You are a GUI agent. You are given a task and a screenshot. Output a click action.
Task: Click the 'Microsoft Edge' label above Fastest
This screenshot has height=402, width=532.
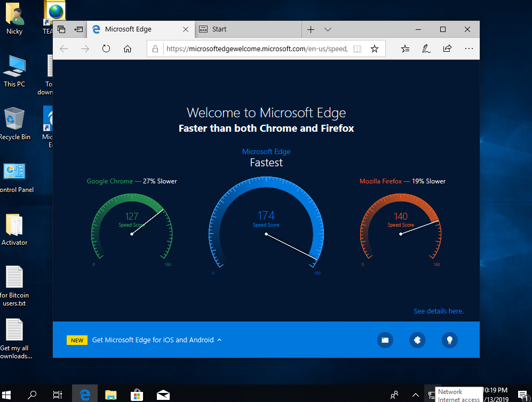[266, 151]
